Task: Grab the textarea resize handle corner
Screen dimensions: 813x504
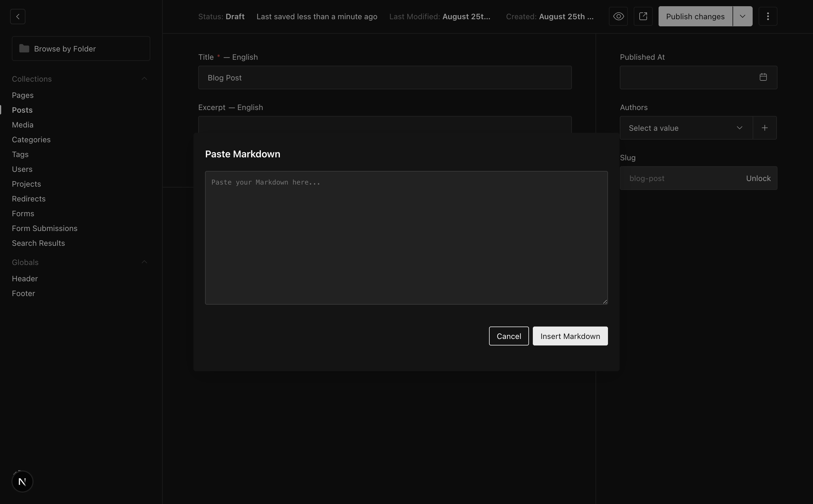Action: point(605,301)
